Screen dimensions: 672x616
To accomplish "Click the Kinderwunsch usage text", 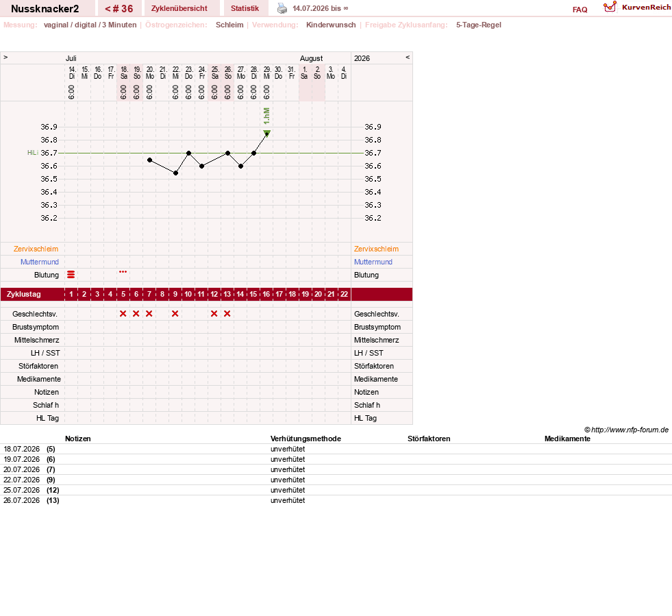I will tap(331, 25).
